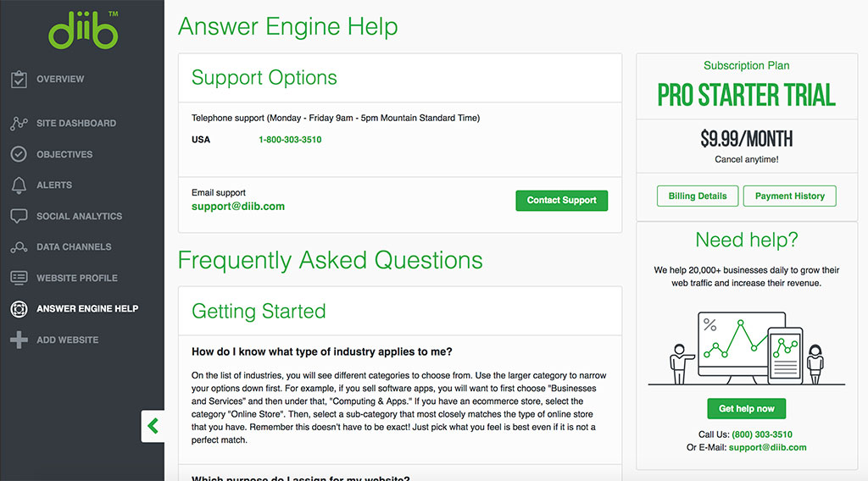Click the diib logo

pos(83,30)
